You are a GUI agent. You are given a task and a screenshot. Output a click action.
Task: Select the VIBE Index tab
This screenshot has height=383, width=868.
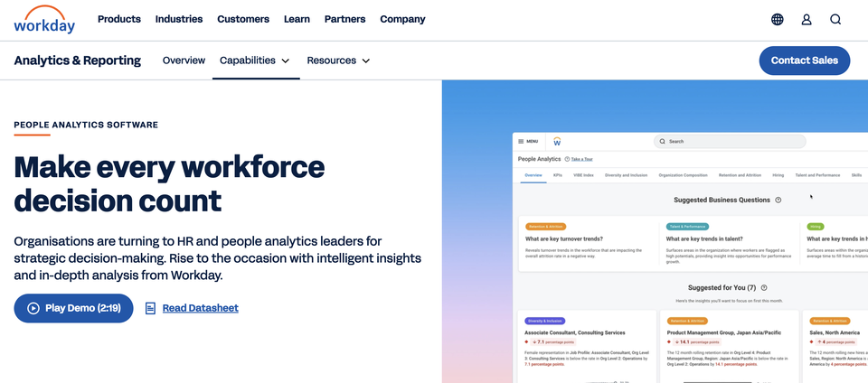[x=583, y=175]
